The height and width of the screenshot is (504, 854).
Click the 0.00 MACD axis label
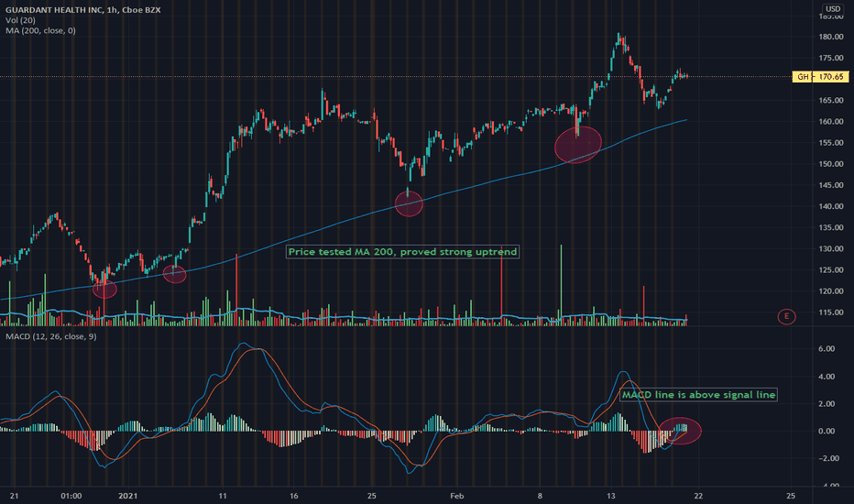click(x=827, y=431)
